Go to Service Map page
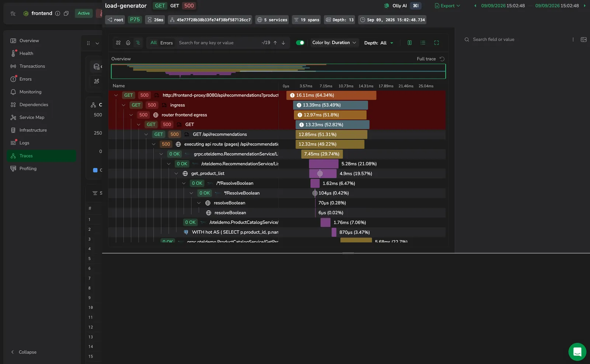Screen dimensions: 590x364 click(x=32, y=117)
